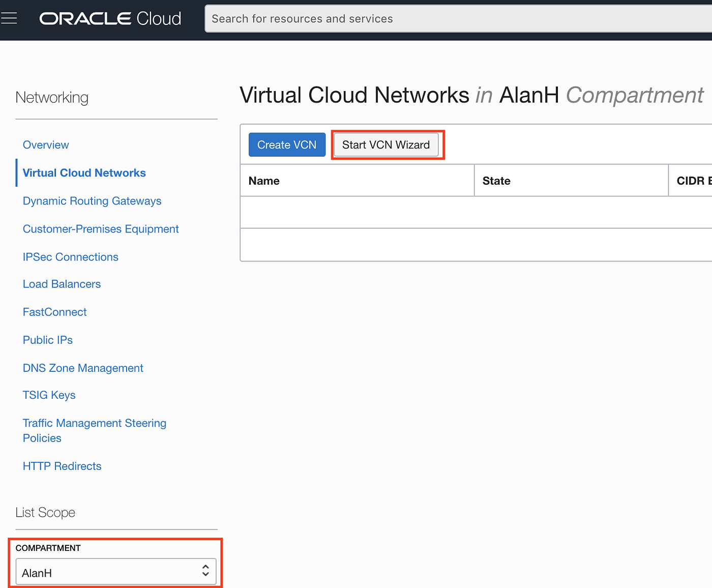Open the Load Balancers section

click(62, 284)
